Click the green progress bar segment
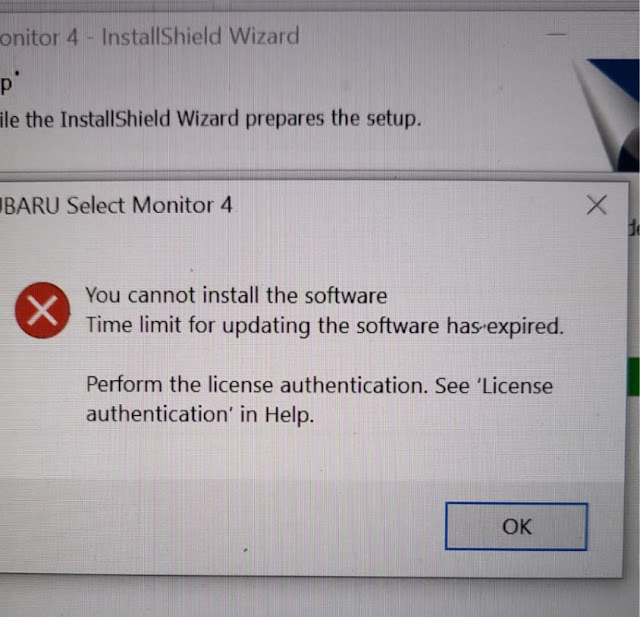Screen dimensions: 640x617 633,376
